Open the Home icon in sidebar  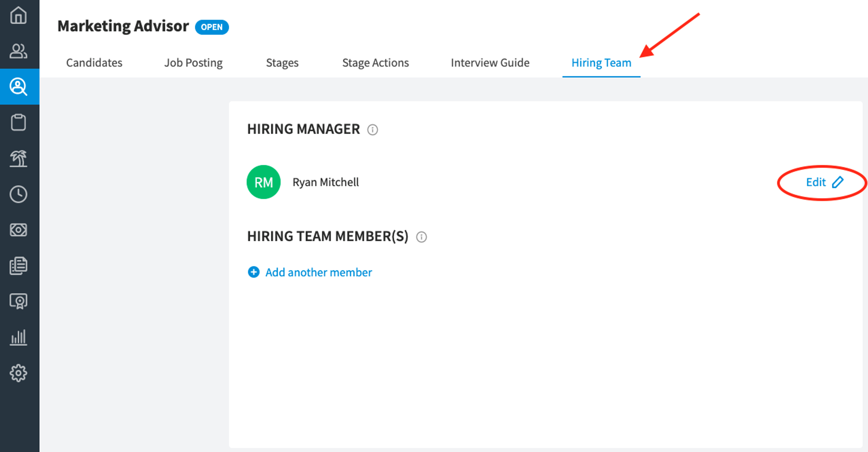pyautogui.click(x=19, y=16)
